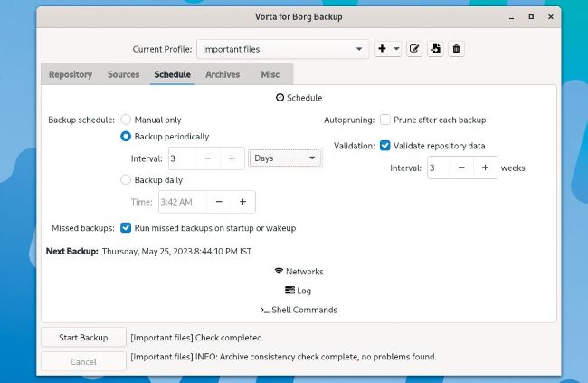Click the 3:42 AM time field
The width and height of the screenshot is (588, 383).
tap(183, 202)
